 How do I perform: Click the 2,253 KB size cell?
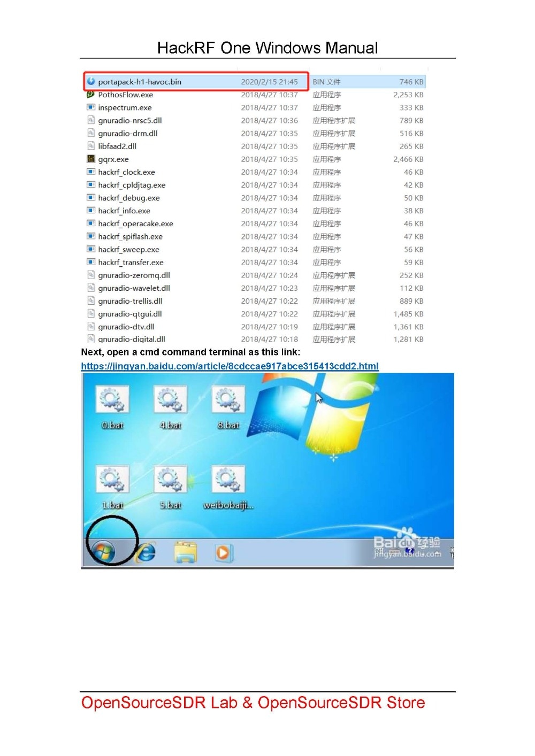408,95
